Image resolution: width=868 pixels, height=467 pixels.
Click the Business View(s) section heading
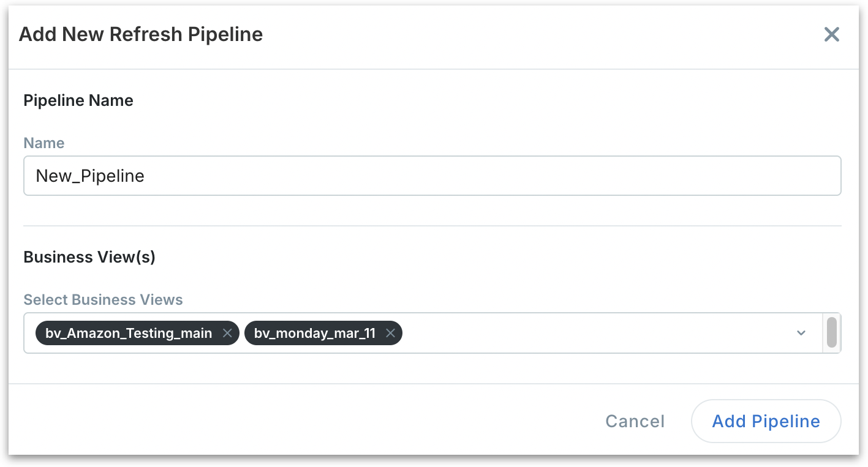point(89,257)
